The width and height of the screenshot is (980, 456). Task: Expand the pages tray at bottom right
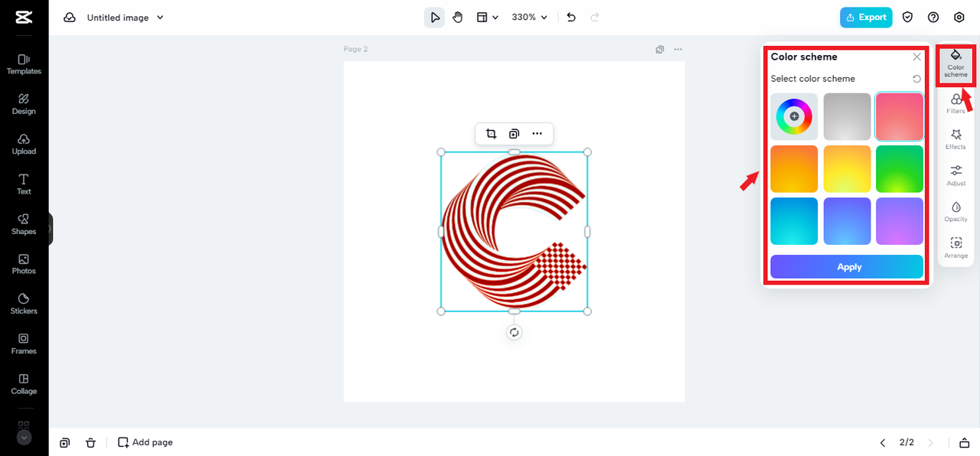[964, 442]
